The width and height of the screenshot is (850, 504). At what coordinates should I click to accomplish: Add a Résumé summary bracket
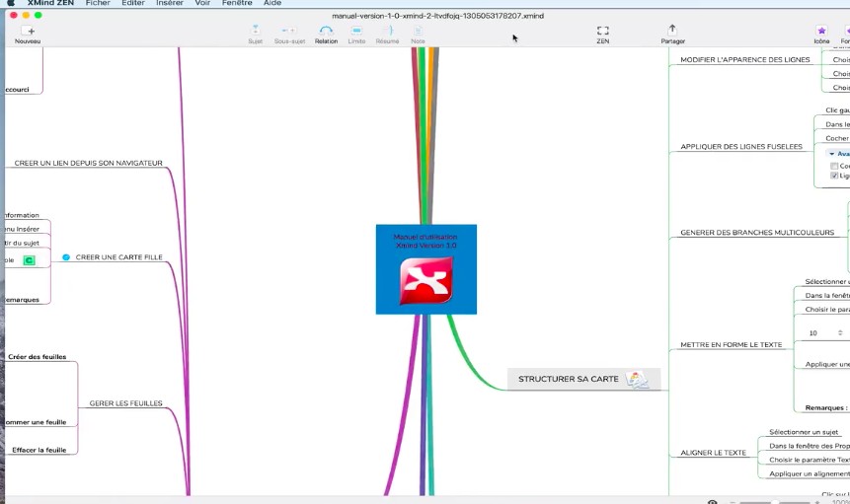[x=387, y=35]
